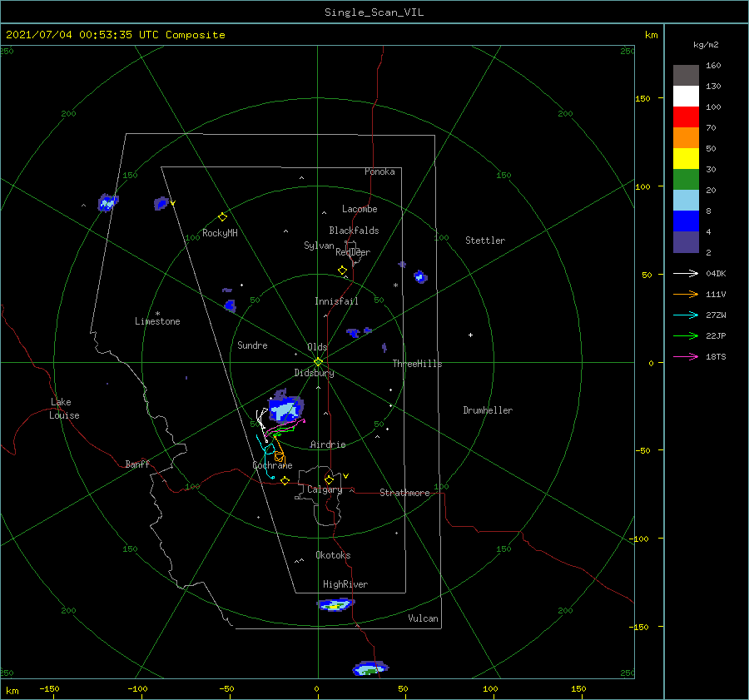Click the large VIL storm cell near Didsbury
The width and height of the screenshot is (749, 700).
point(286,408)
